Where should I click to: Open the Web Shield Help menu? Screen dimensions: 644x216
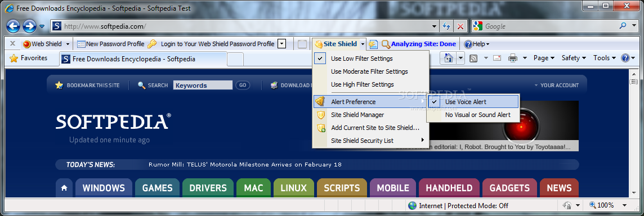(x=476, y=44)
